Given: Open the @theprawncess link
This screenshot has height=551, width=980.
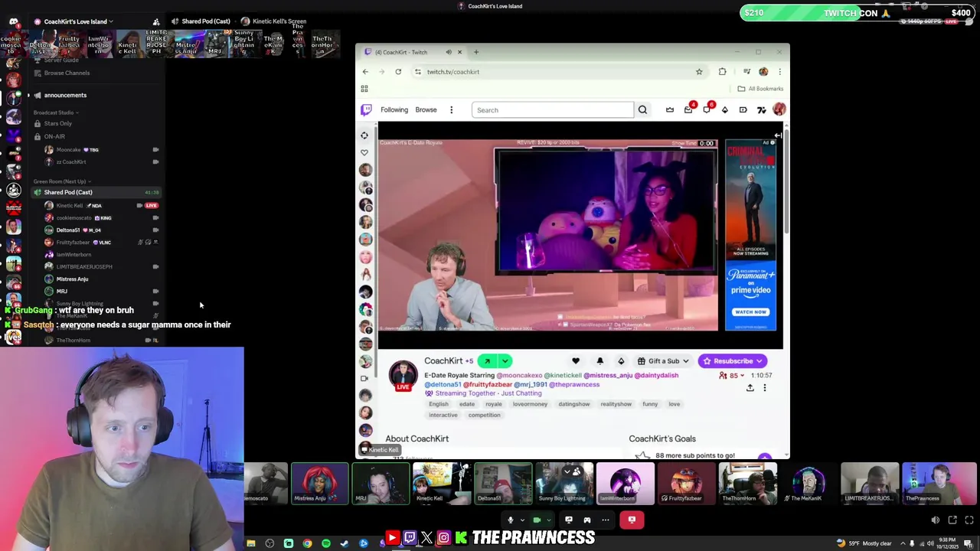Looking at the screenshot, I should (574, 384).
